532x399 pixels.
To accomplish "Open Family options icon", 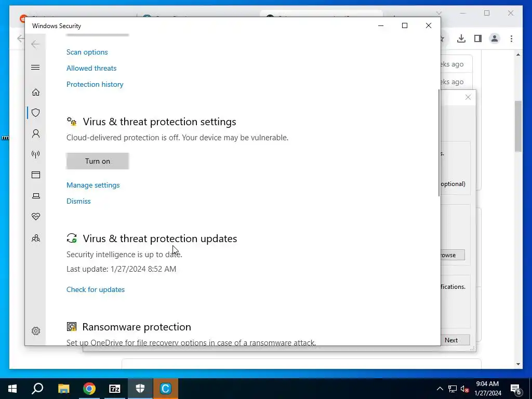I will [x=36, y=238].
